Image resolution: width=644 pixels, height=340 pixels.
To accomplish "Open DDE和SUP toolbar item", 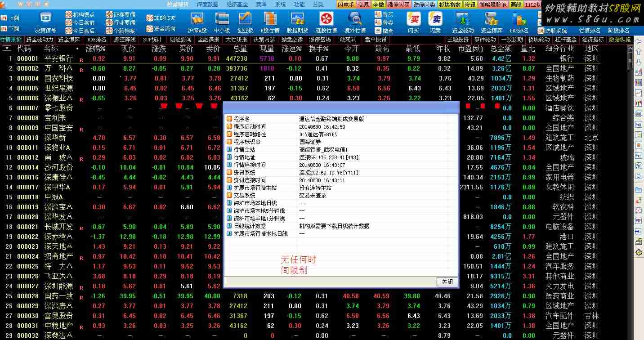I will click(161, 18).
